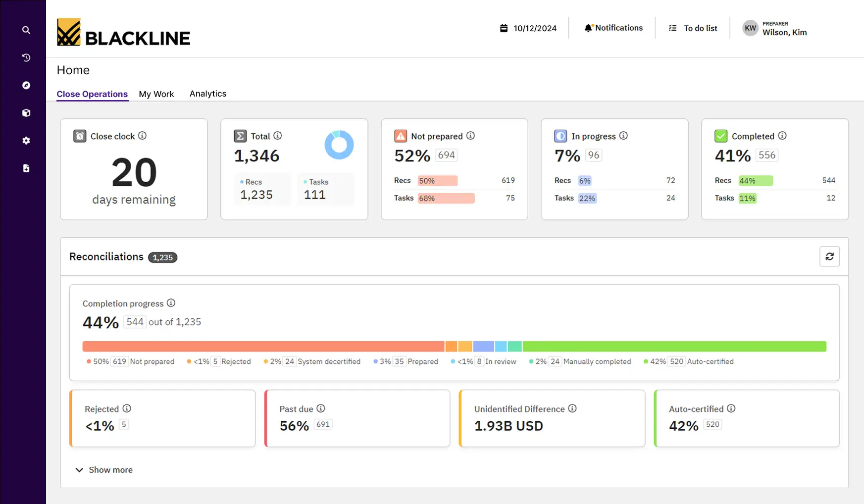The width and height of the screenshot is (864, 504).
Task: Click the Recs 50% bar on Not prepared card
Action: click(438, 181)
